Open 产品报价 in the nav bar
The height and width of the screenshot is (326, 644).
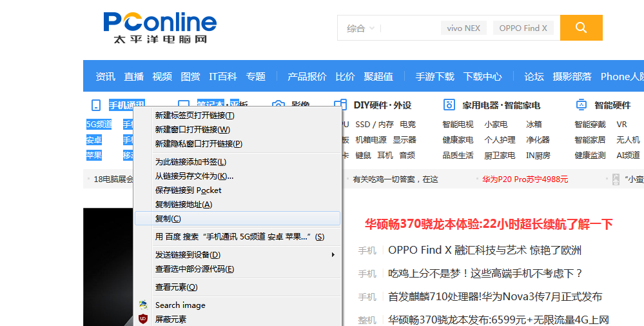click(x=307, y=76)
